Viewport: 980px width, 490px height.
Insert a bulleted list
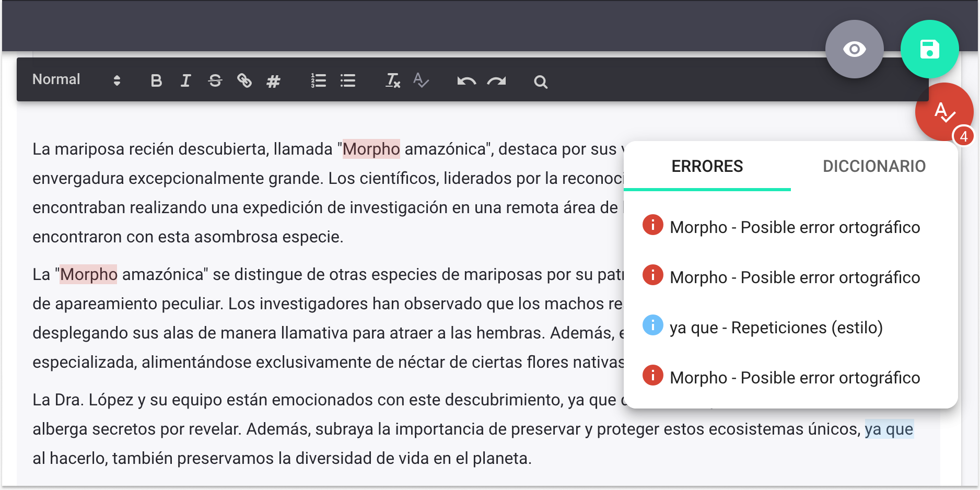click(x=347, y=81)
